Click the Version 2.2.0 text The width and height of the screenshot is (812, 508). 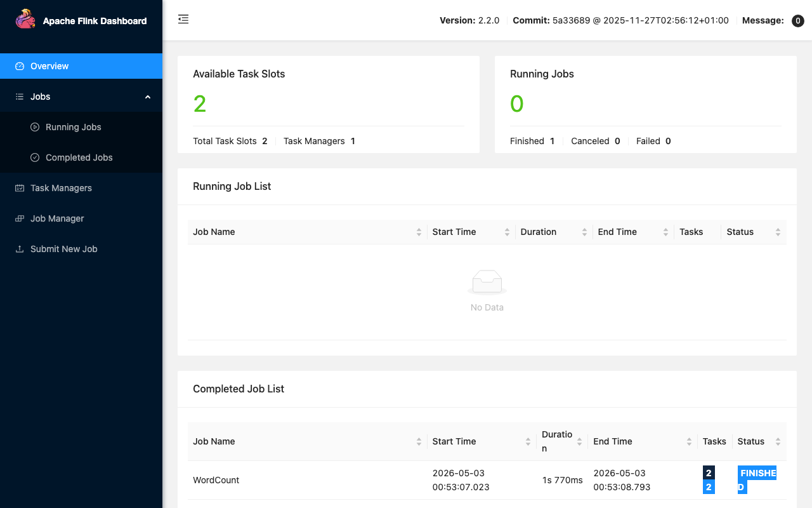(x=469, y=20)
